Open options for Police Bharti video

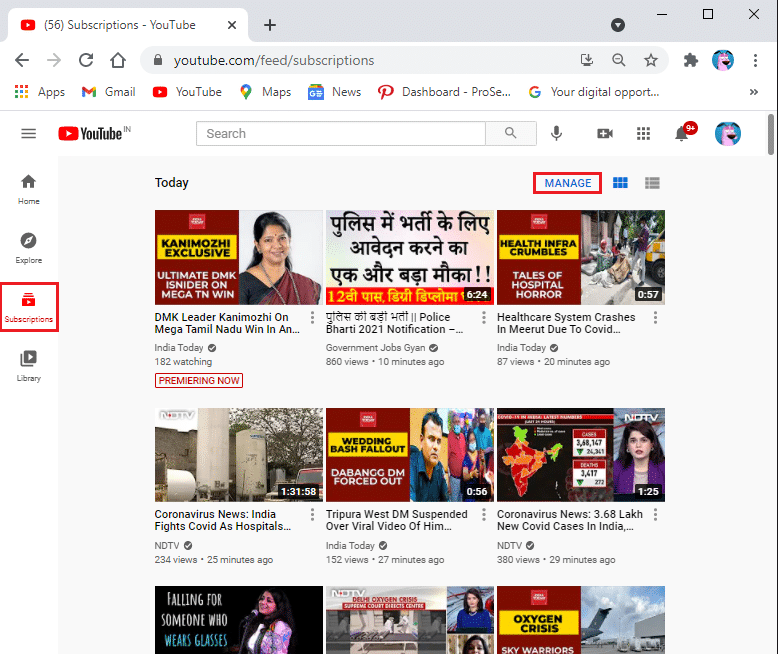[x=485, y=318]
